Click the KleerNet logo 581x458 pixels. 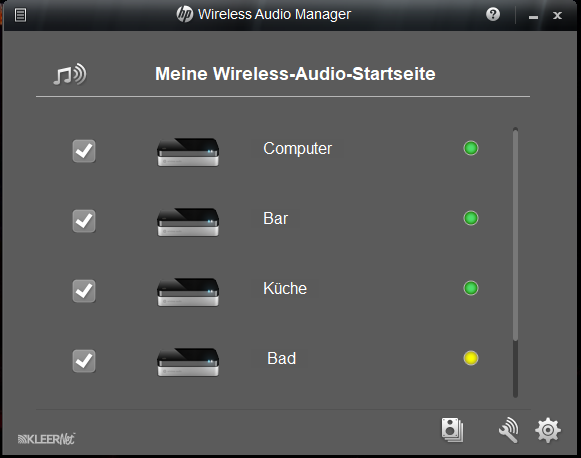[46, 439]
